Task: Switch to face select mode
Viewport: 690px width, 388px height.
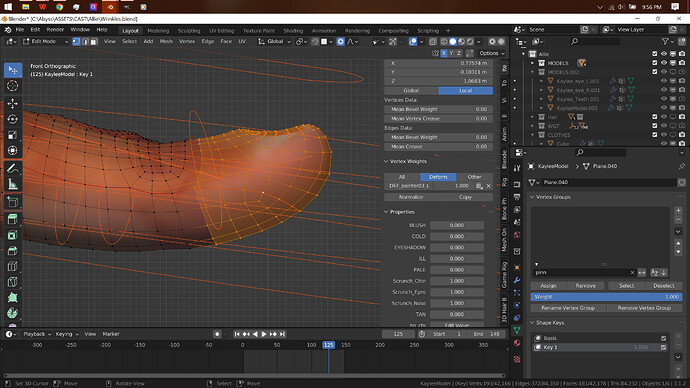Action: click(x=94, y=41)
